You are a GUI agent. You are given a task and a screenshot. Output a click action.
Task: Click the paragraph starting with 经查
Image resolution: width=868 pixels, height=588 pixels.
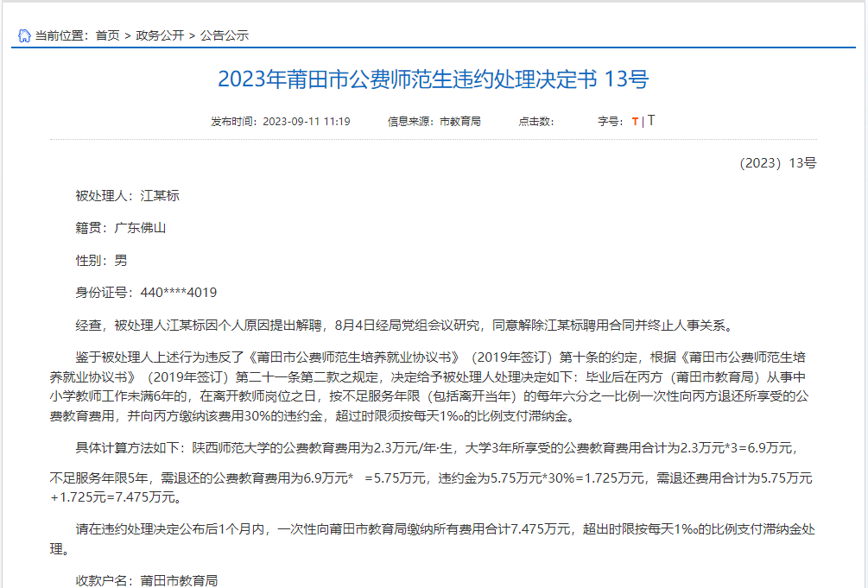click(x=403, y=326)
